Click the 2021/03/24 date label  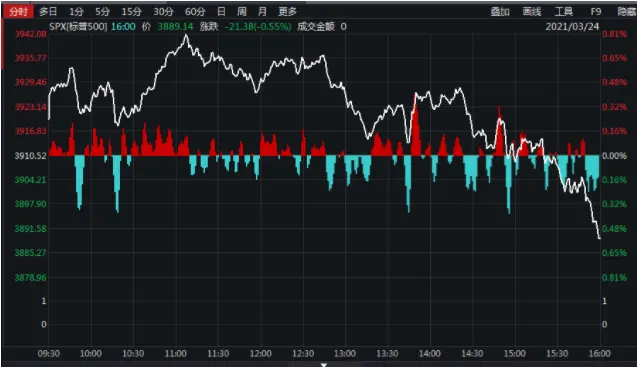coord(572,27)
